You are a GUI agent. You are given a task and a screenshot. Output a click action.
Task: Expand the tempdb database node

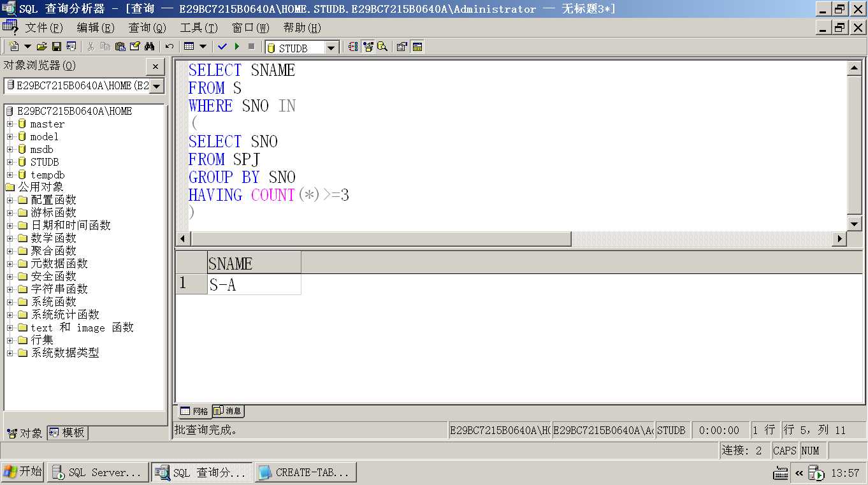10,175
